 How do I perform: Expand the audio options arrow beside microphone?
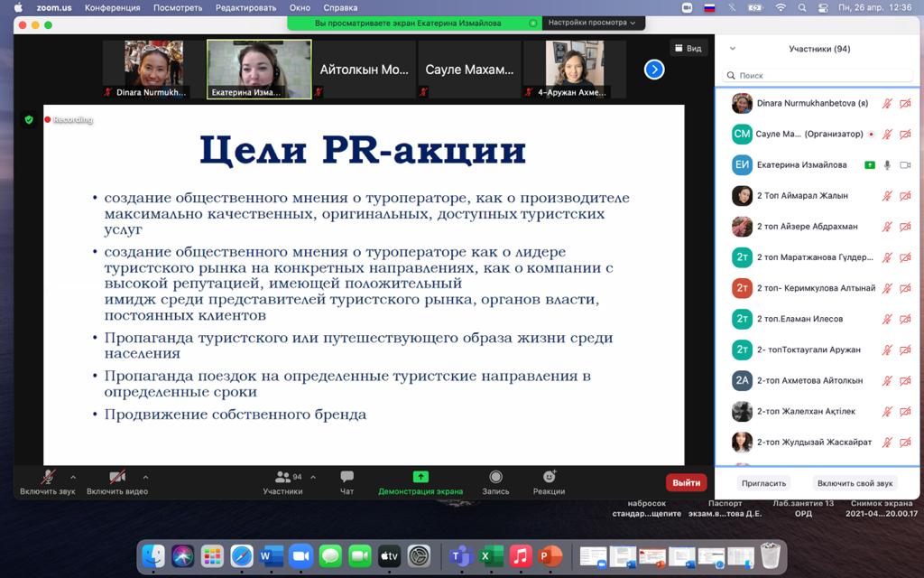point(73,477)
